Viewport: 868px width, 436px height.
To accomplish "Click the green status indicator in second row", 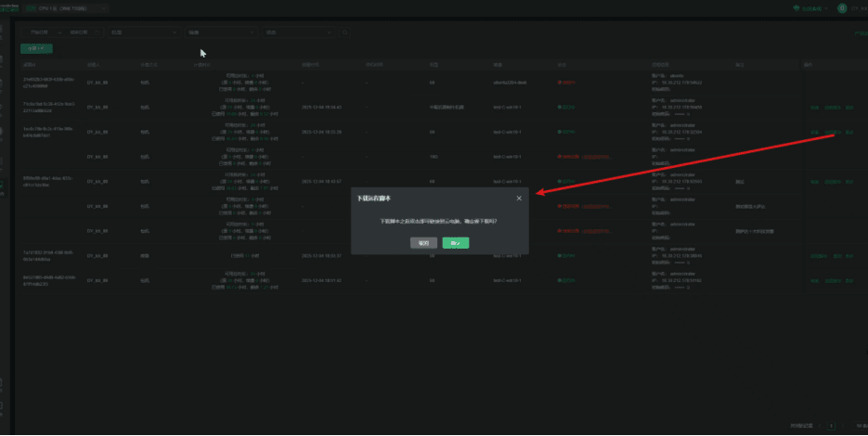I will tap(567, 108).
